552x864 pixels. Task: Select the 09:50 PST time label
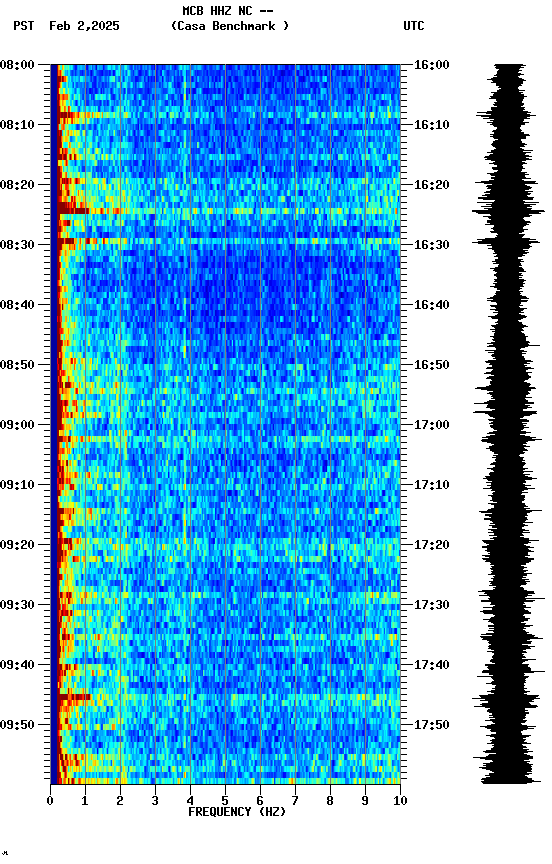point(17,725)
